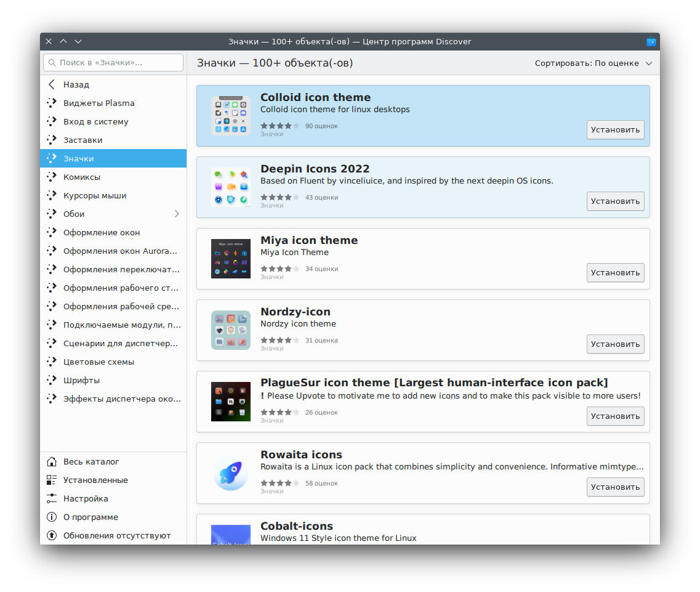Click the Весь каталог home icon
700x592 pixels.
pyautogui.click(x=52, y=461)
